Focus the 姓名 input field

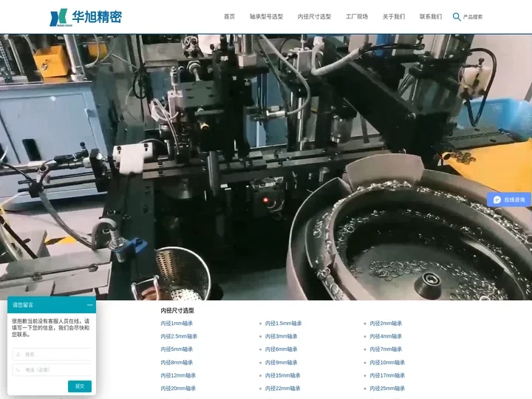pos(52,354)
